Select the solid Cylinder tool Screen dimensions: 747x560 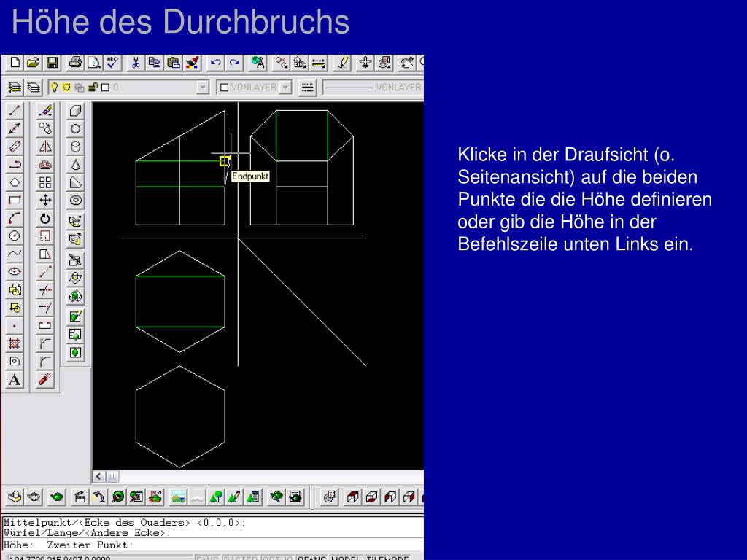(x=75, y=147)
